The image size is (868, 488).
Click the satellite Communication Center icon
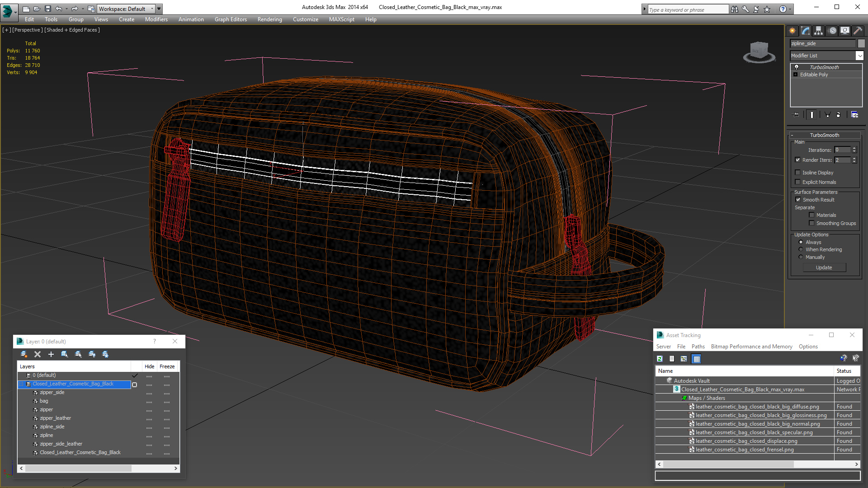(x=756, y=9)
